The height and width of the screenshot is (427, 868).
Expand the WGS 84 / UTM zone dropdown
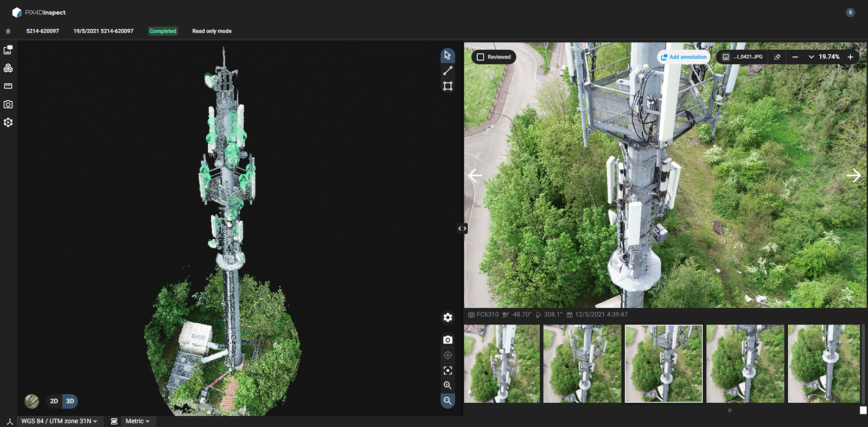59,421
